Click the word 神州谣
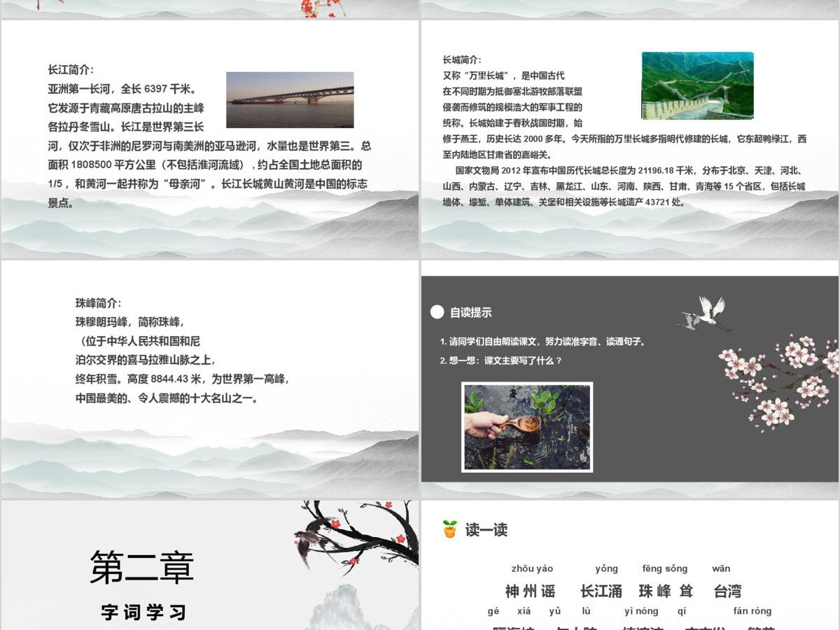Viewport: 840px width, 630px height. click(529, 591)
